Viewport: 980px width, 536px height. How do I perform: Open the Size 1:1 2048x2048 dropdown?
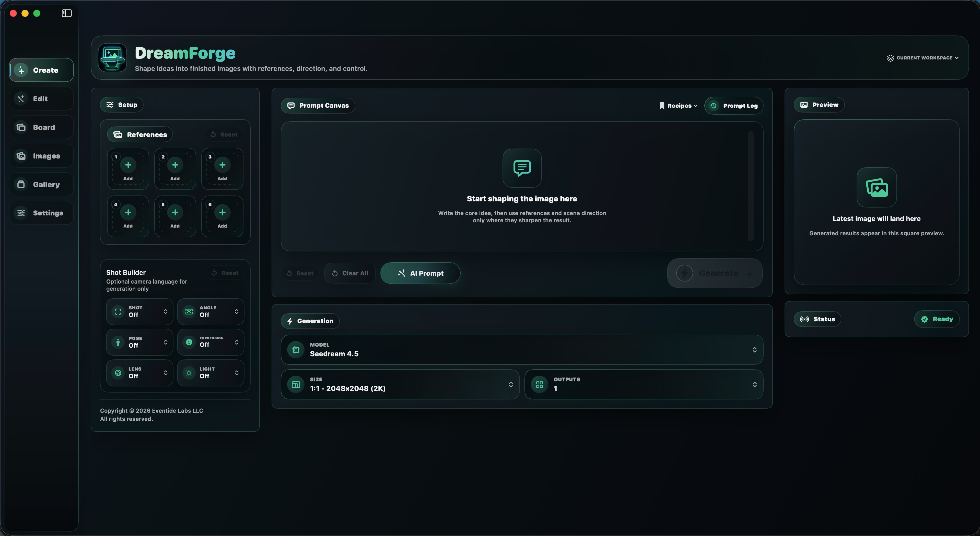pos(400,385)
